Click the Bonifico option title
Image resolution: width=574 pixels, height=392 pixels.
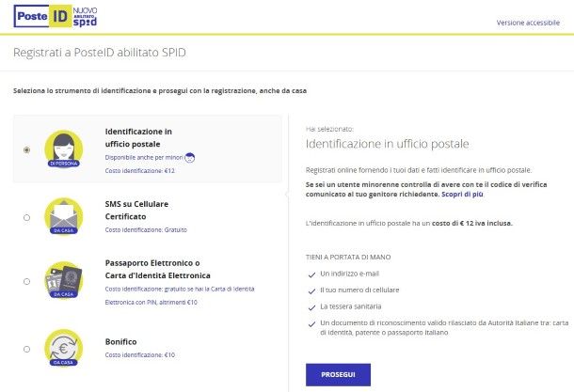tap(120, 341)
